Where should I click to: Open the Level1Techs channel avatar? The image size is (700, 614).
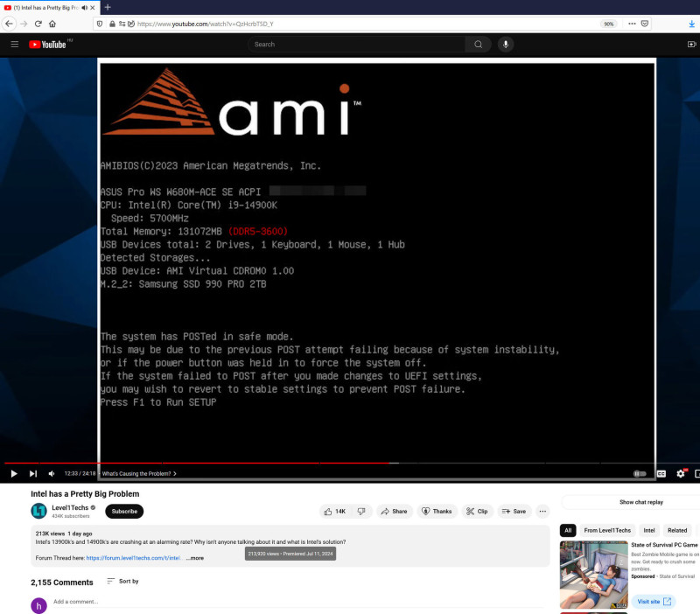click(x=38, y=511)
